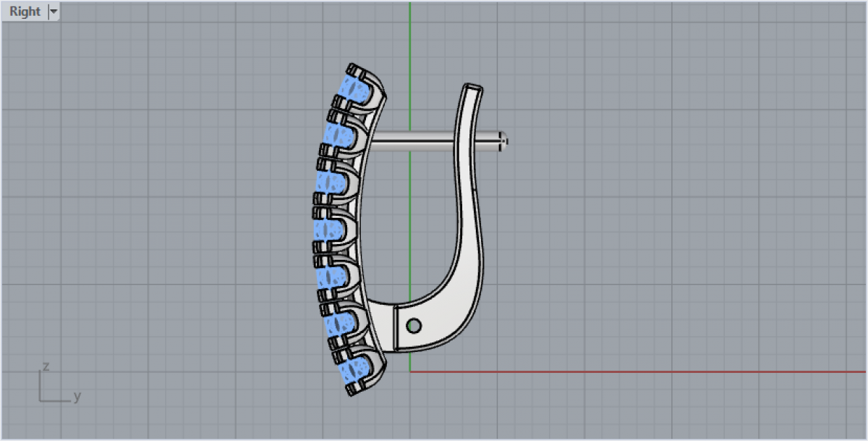Select the topmost blue gemstone

click(355, 90)
